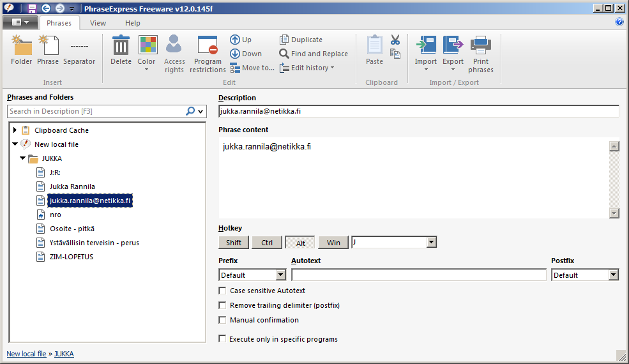Select Osoite - pitkä phrase
The width and height of the screenshot is (629, 364).
[72, 229]
